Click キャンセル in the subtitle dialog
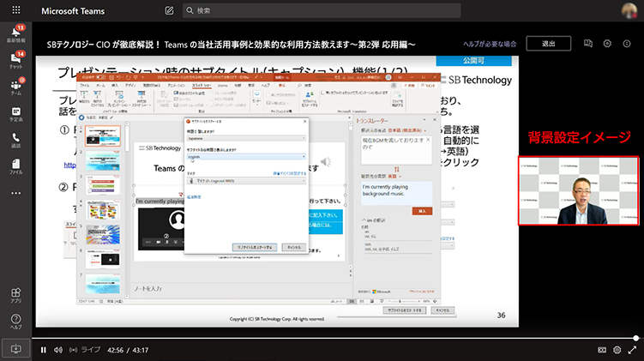The height and width of the screenshot is (361, 644). (x=294, y=247)
